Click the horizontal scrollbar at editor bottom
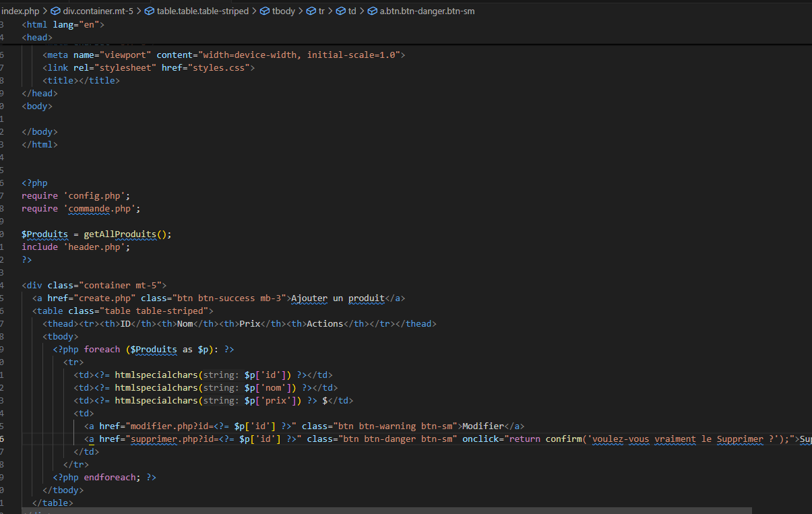 click(404, 511)
